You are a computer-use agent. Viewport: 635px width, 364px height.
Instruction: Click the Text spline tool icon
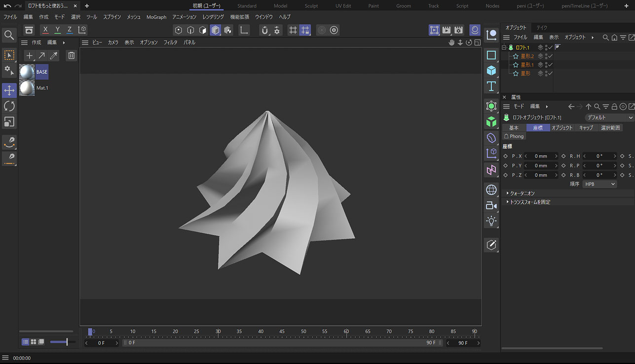pos(491,87)
